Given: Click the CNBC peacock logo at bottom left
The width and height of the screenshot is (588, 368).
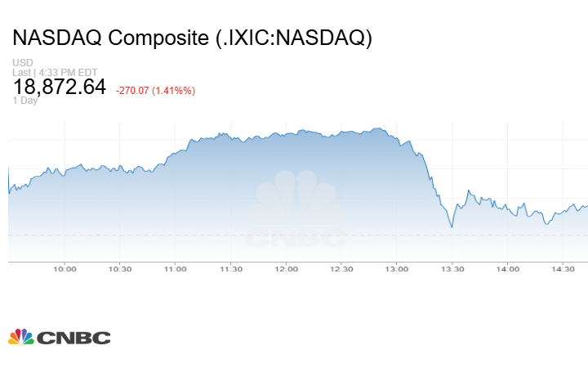Looking at the screenshot, I should (21, 336).
